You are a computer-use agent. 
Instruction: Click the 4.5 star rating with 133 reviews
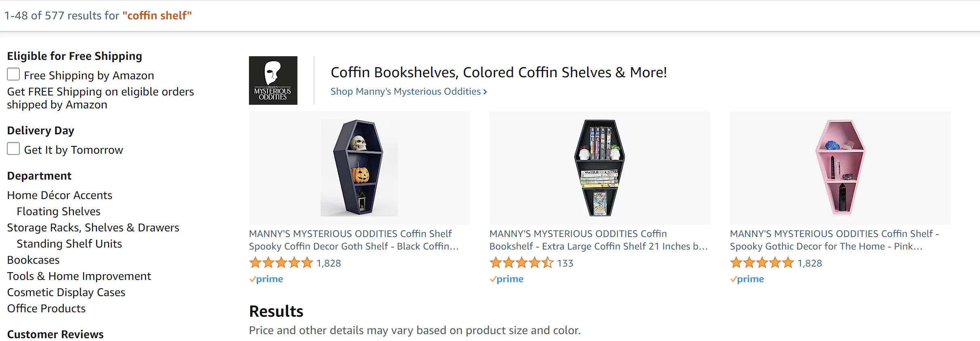(521, 263)
